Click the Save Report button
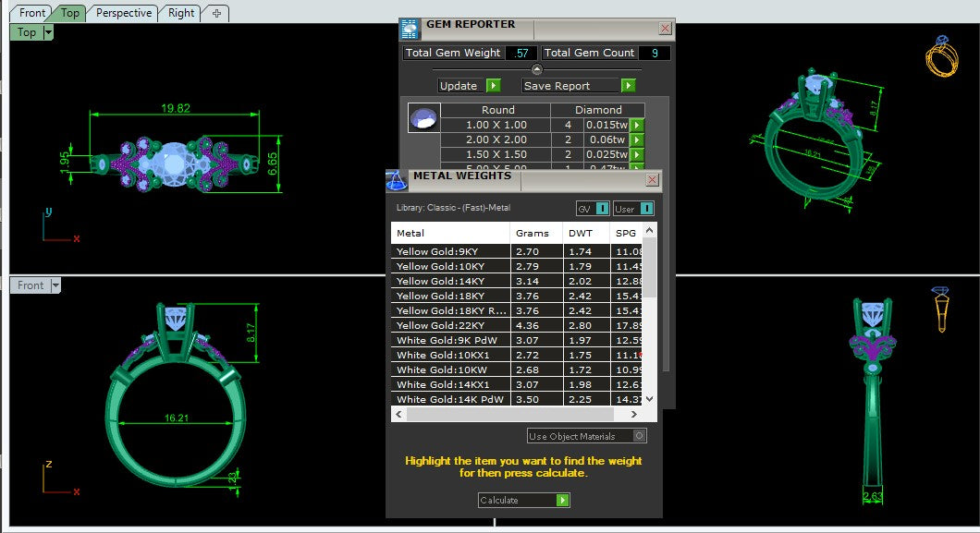This screenshot has width=980, height=533. [570, 86]
